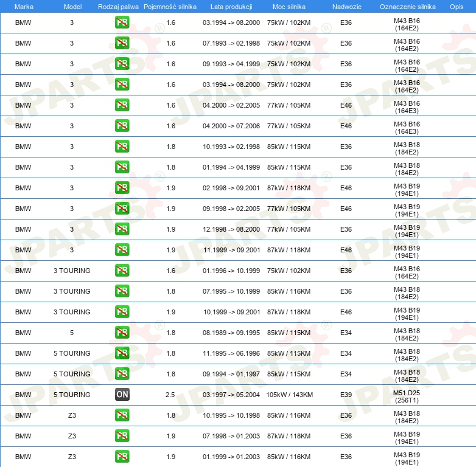Screen dimensions: 476x467
Task: Click the Model column header
Action: pos(72,7)
